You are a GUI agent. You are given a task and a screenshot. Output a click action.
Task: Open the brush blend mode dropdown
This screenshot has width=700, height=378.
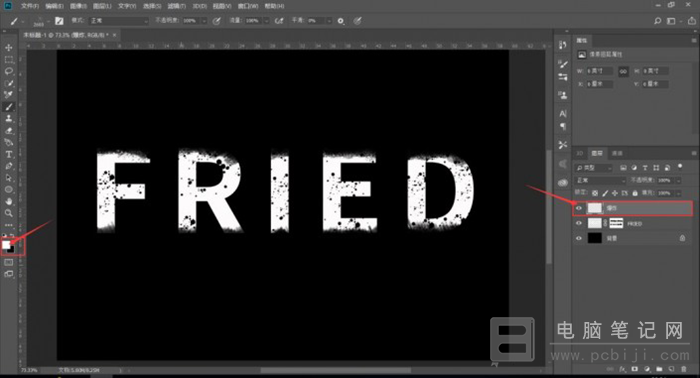click(x=118, y=21)
